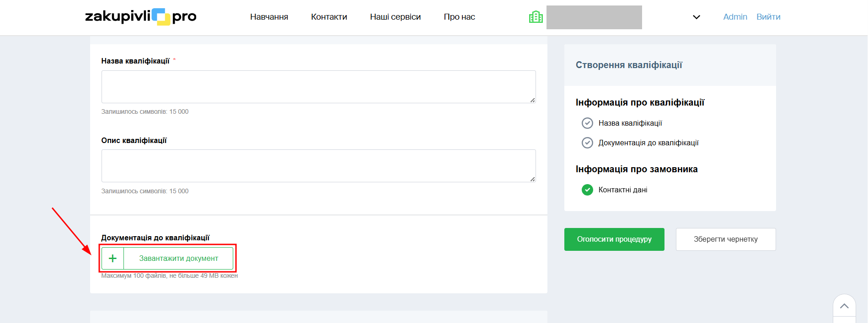The height and width of the screenshot is (323, 868).
Task: Click the green organization building icon
Action: click(x=536, y=17)
